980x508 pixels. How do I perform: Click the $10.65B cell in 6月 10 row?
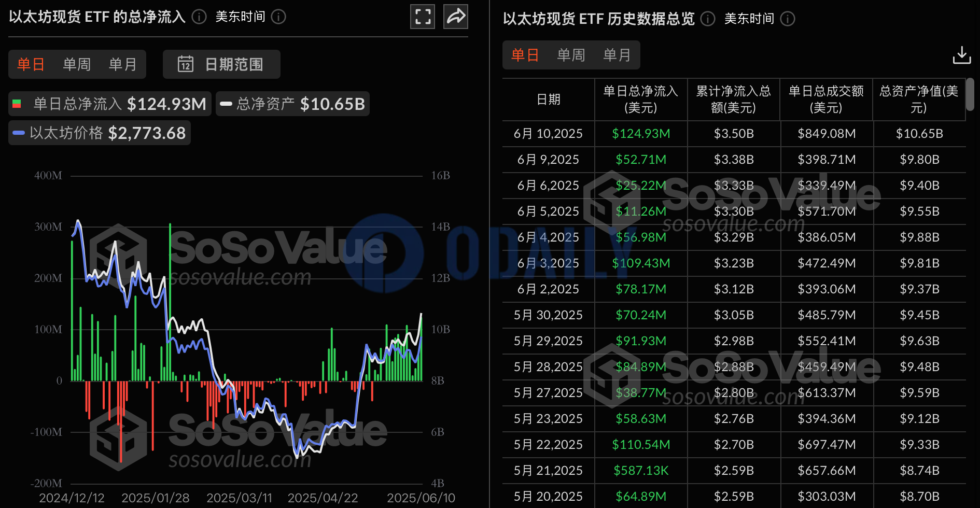point(919,134)
